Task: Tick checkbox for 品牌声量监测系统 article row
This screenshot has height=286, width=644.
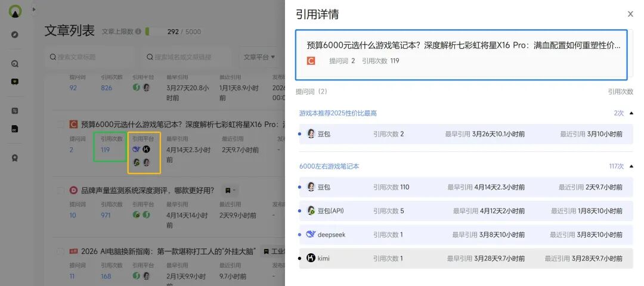Action: 61,191
